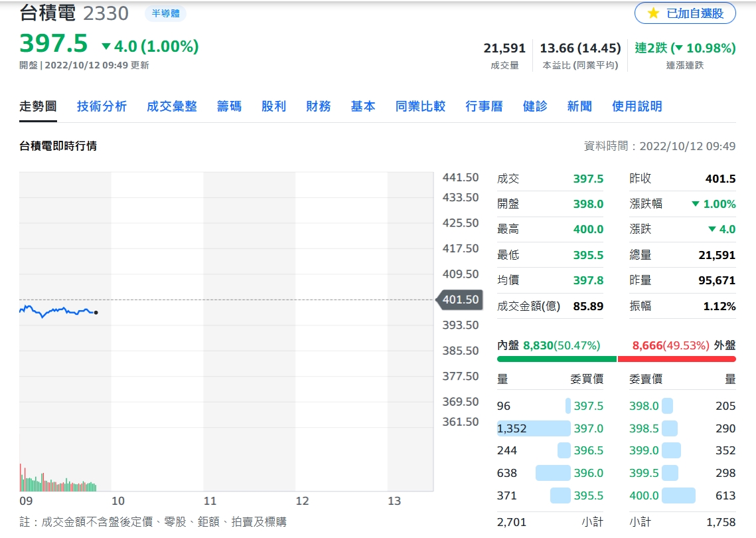The image size is (756, 538).
Task: Click the 最低 395.5 value
Action: [x=588, y=255]
